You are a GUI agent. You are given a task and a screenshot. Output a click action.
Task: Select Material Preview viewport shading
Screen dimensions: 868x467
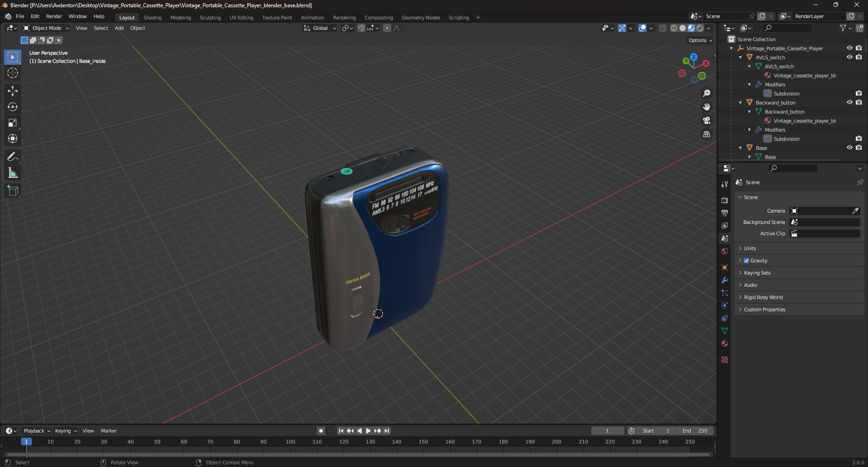(x=691, y=28)
